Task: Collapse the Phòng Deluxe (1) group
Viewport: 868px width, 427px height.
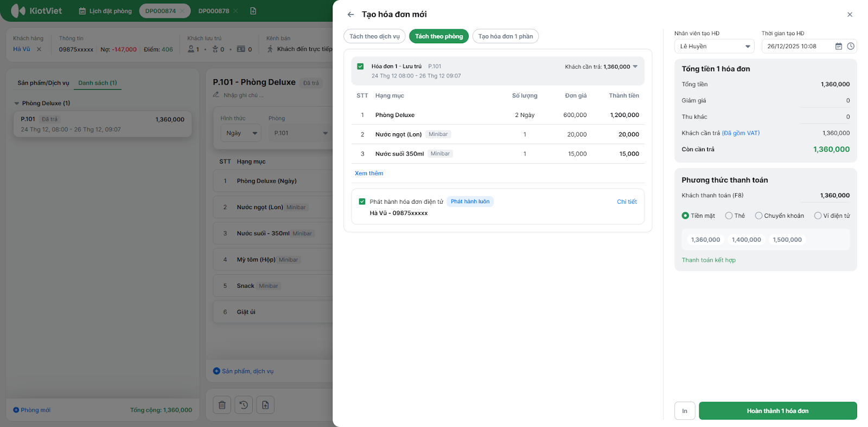Action: click(17, 103)
